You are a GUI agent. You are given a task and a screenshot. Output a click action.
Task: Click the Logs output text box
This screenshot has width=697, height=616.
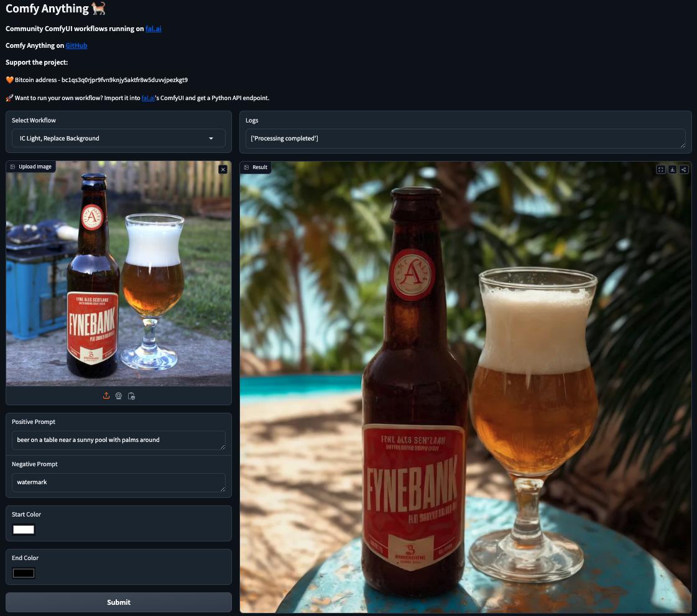point(466,139)
